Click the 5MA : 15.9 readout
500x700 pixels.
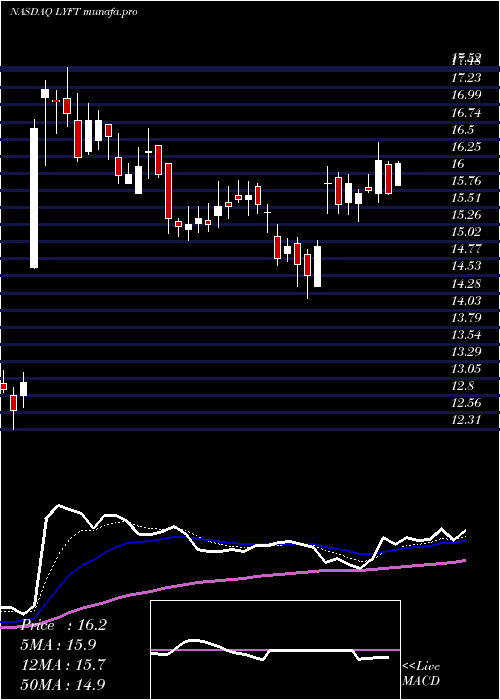59,645
